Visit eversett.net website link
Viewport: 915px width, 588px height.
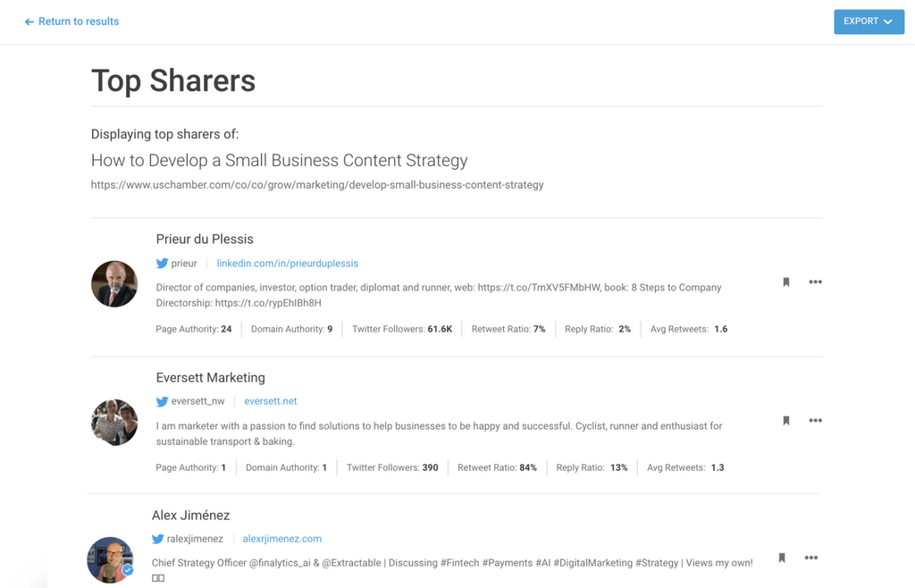click(270, 402)
